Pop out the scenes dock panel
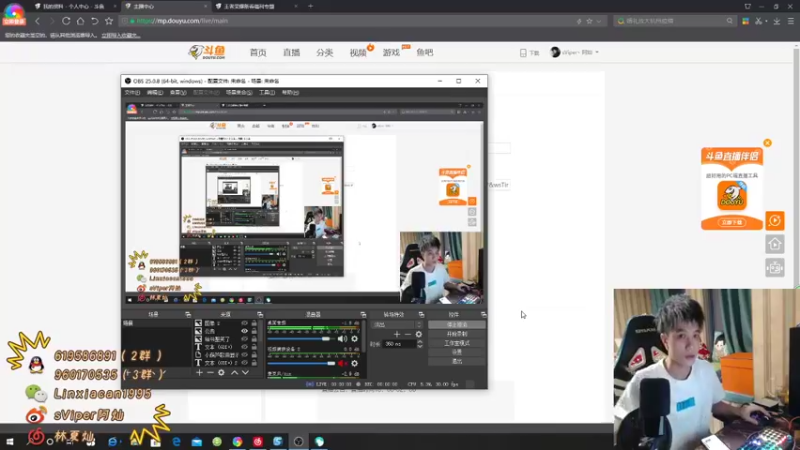The width and height of the screenshot is (800, 450). (188, 314)
